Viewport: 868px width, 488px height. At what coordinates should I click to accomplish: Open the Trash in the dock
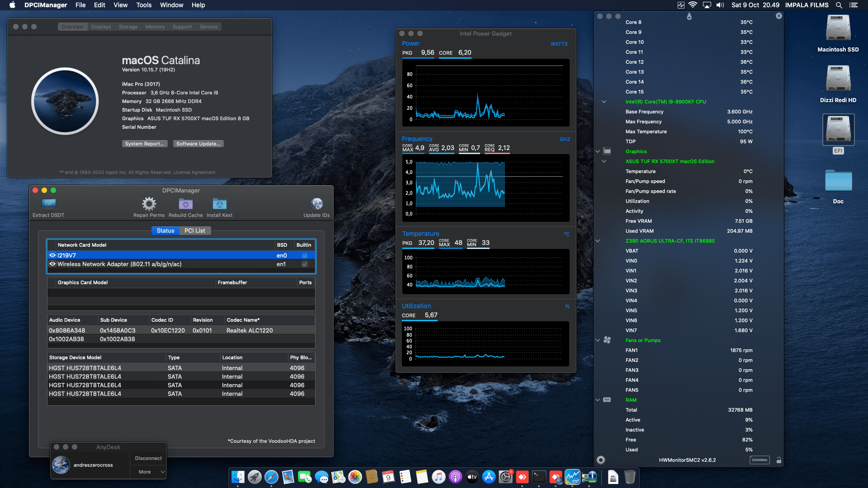(x=630, y=477)
